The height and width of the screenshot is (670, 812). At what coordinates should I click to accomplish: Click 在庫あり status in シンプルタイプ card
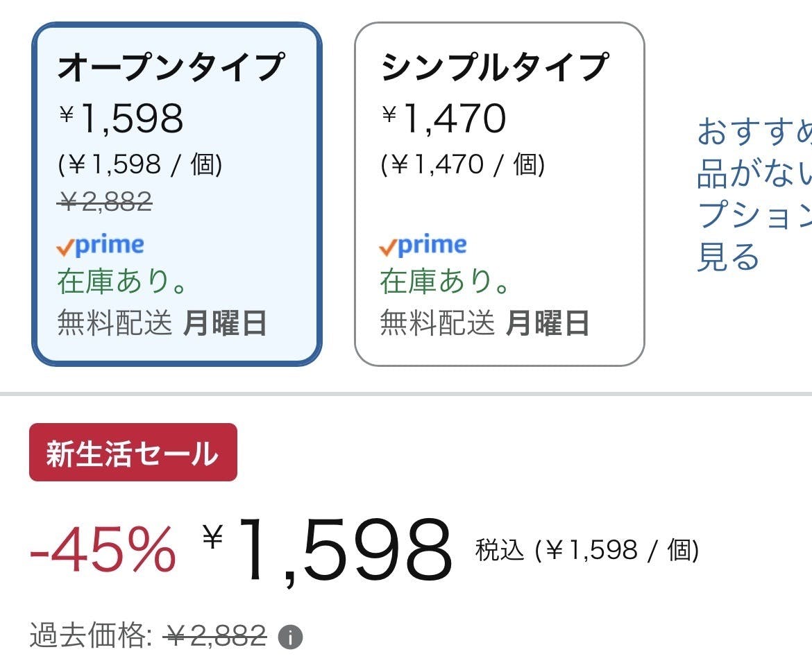point(446,282)
